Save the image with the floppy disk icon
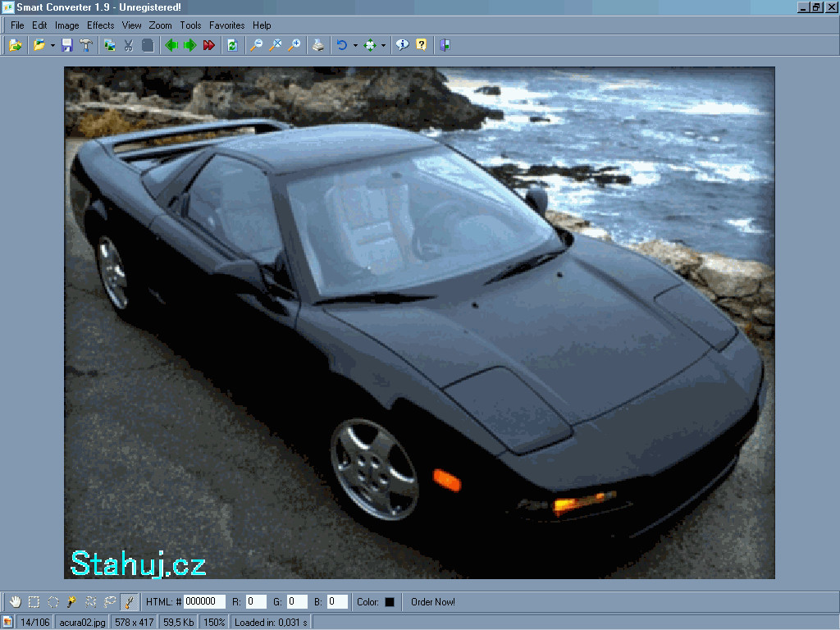Screen dimensions: 840x630 pos(67,46)
